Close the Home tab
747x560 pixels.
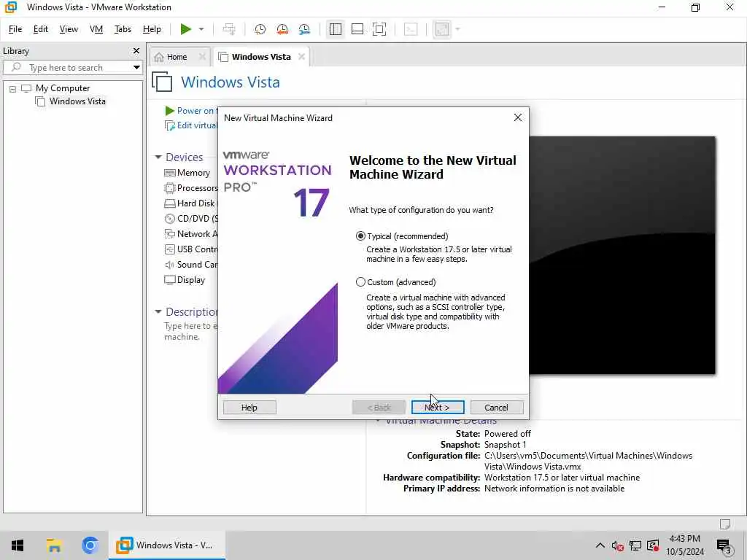click(202, 57)
